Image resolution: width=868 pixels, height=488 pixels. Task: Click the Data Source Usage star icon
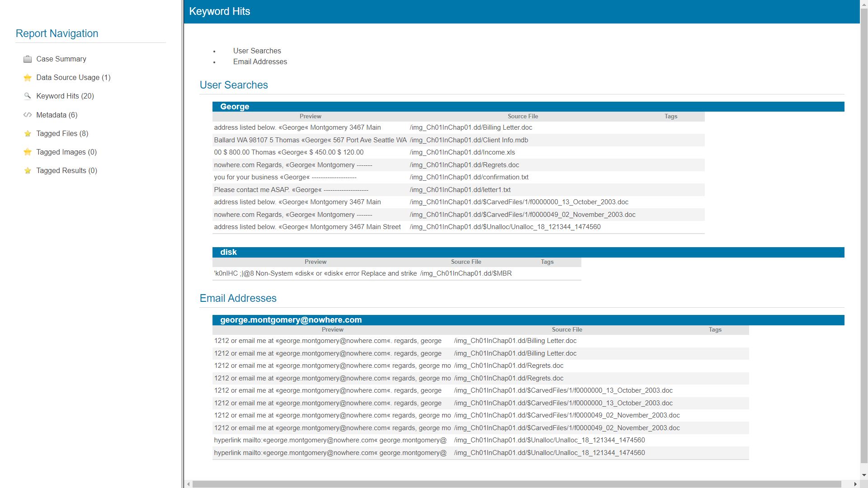(28, 78)
